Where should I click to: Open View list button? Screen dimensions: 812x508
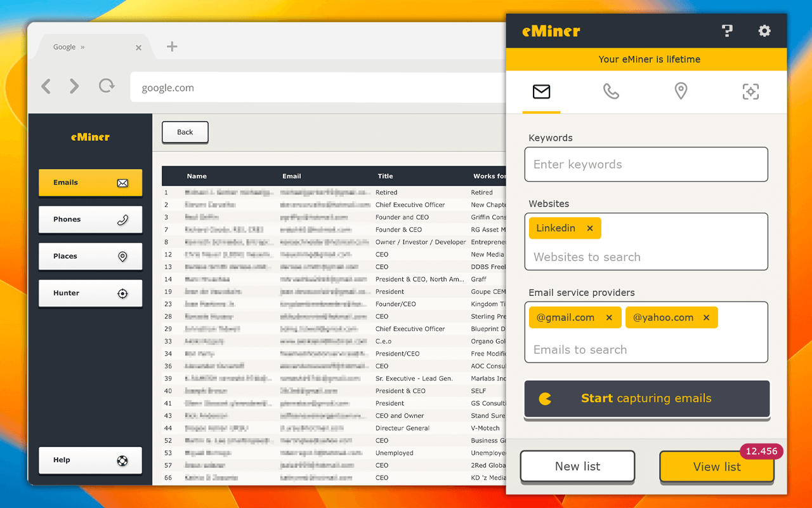[x=717, y=467]
